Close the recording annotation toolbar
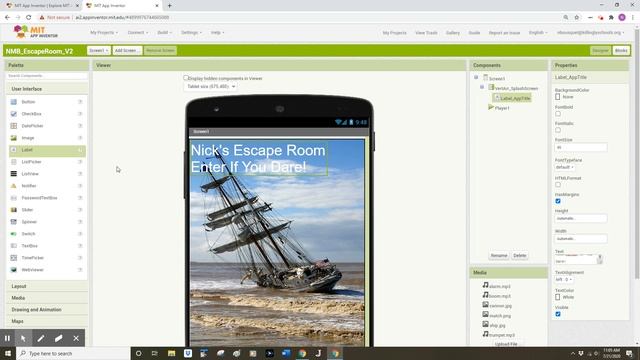640x360 pixels. (x=76, y=338)
